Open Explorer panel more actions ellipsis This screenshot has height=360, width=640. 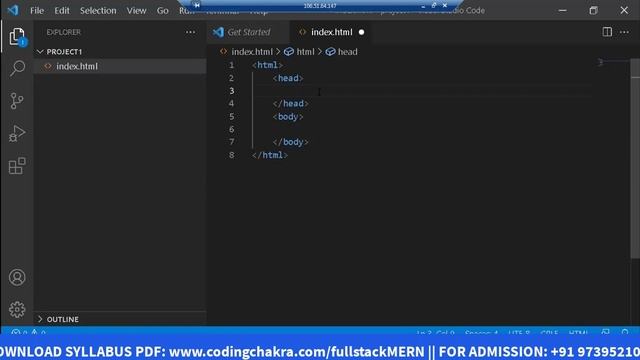[x=190, y=32]
